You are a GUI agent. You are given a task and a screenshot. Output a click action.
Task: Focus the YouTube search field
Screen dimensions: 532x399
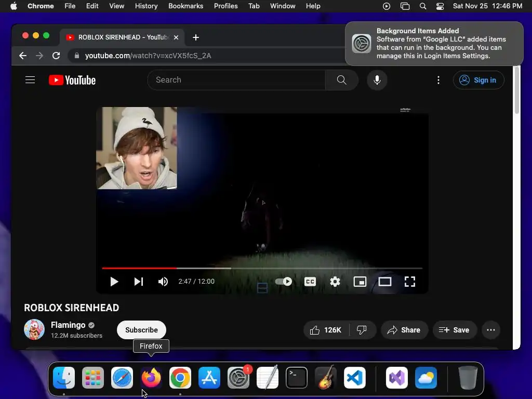pyautogui.click(x=236, y=79)
